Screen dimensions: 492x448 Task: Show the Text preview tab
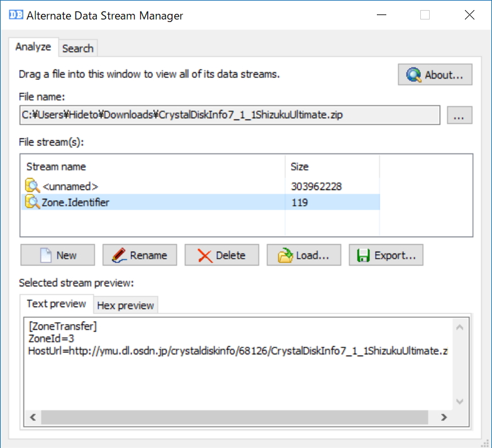tap(57, 303)
